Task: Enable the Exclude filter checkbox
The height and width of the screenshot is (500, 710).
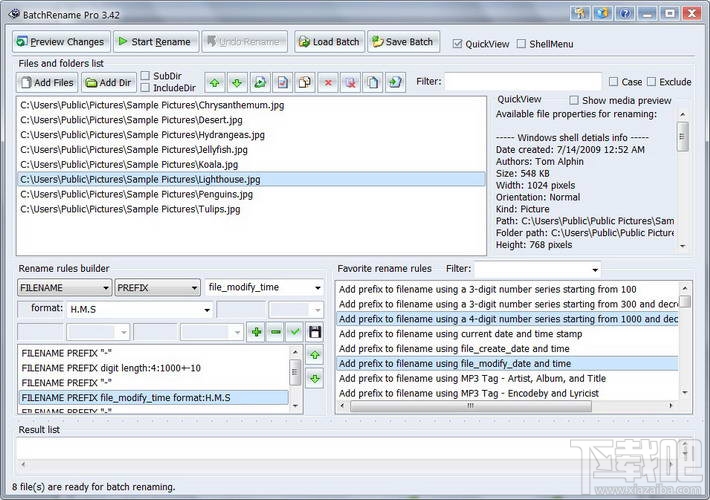Action: 651,82
